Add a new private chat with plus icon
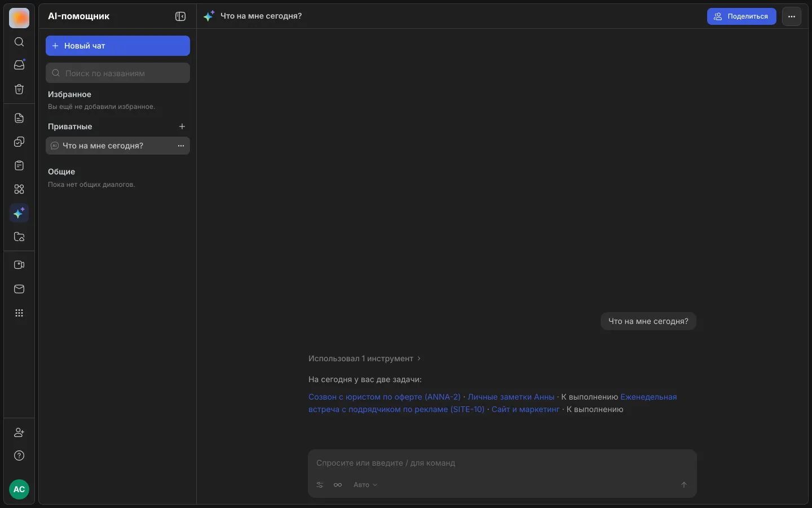 point(182,126)
